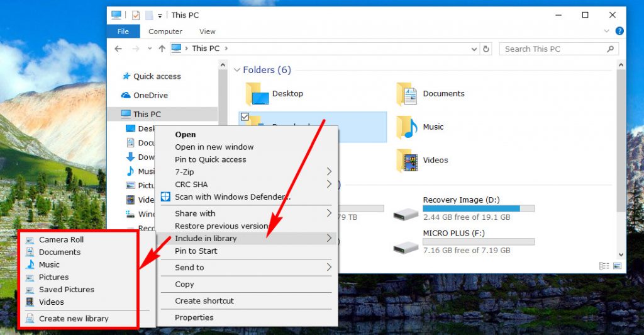
Task: Select the Pictures library in submenu
Action: tap(53, 277)
